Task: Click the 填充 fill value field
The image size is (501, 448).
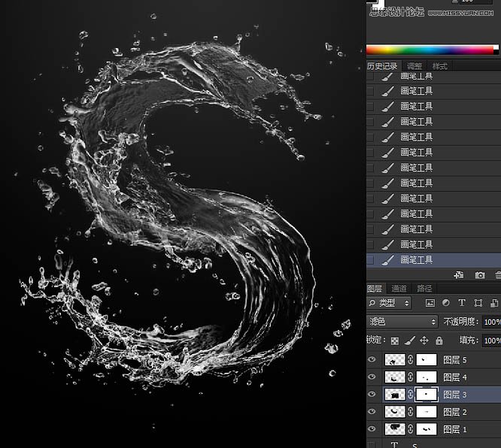Action: (492, 341)
